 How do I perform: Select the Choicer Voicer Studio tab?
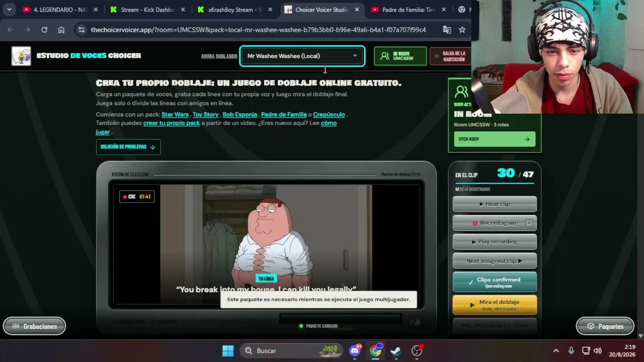coord(321,10)
